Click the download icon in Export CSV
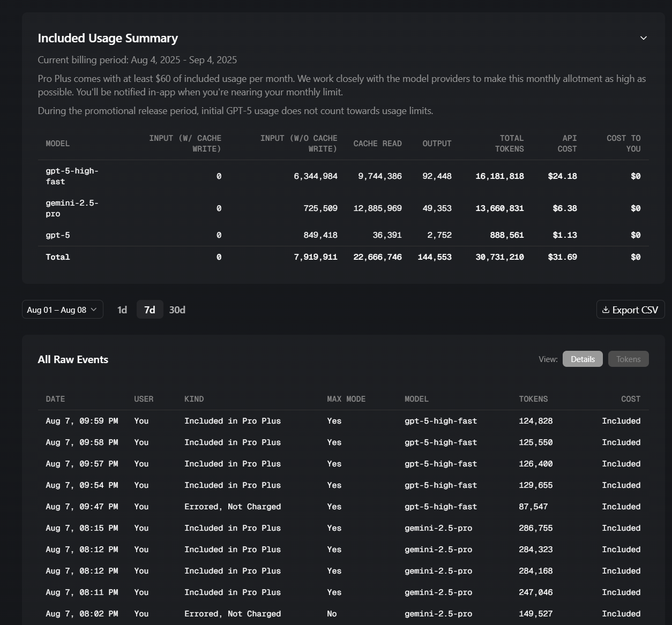Viewport: 672px width, 625px height. (x=606, y=310)
